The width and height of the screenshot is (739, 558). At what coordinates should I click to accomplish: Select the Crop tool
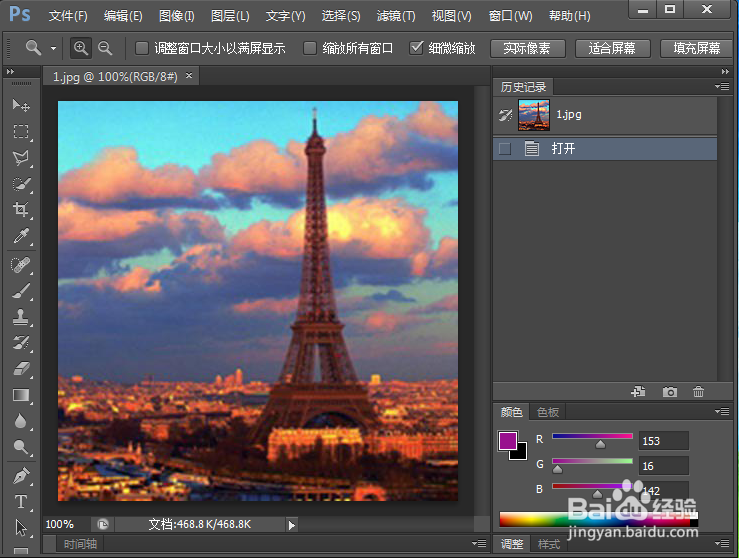point(21,209)
